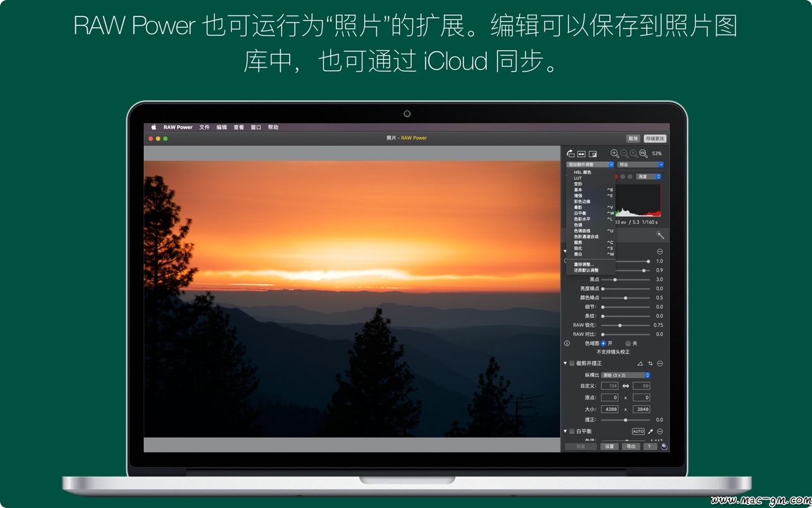812x508 pixels.
Task: Click the sunset photo preview
Action: click(352, 299)
